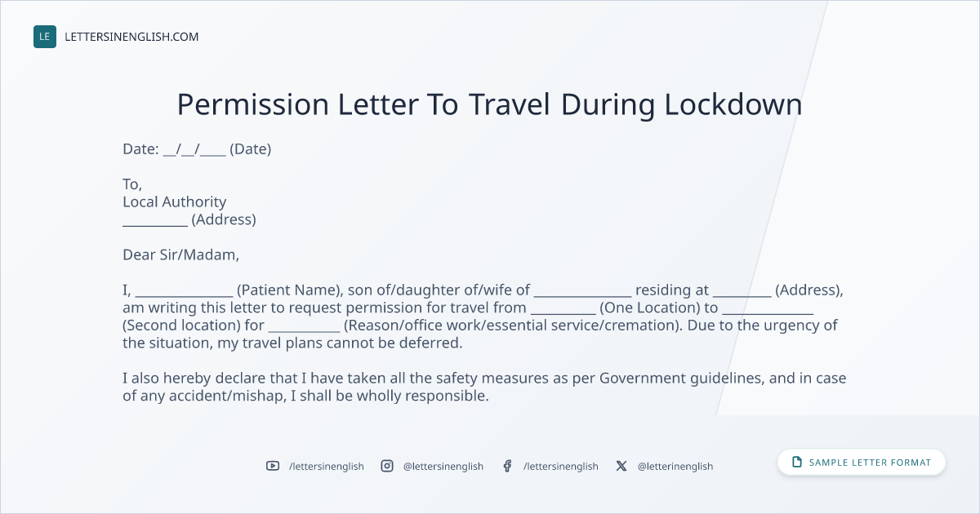The image size is (980, 514).
Task: Click the Sample Letter Format button
Action: point(862,462)
